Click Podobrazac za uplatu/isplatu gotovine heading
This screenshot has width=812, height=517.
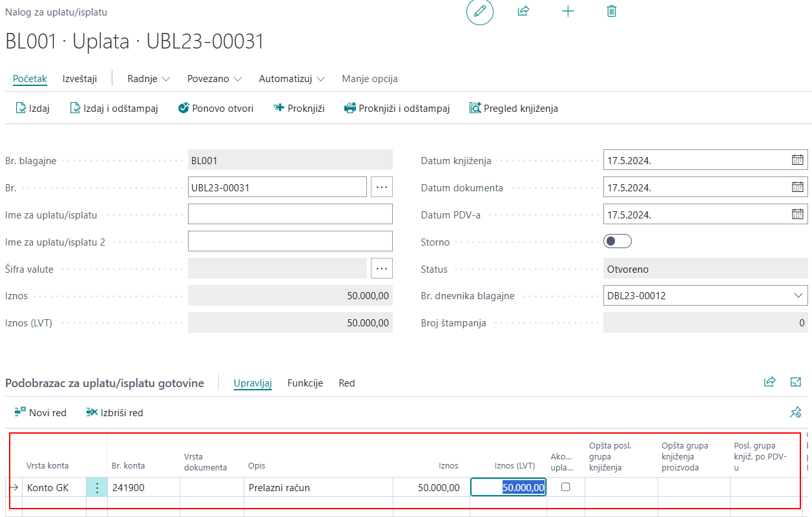tap(105, 383)
